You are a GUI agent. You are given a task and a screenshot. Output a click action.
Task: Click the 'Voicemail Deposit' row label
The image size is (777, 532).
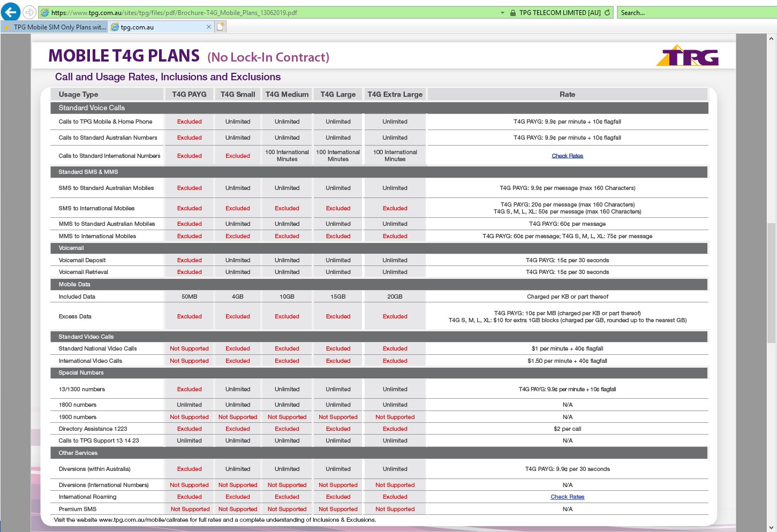[x=82, y=260]
